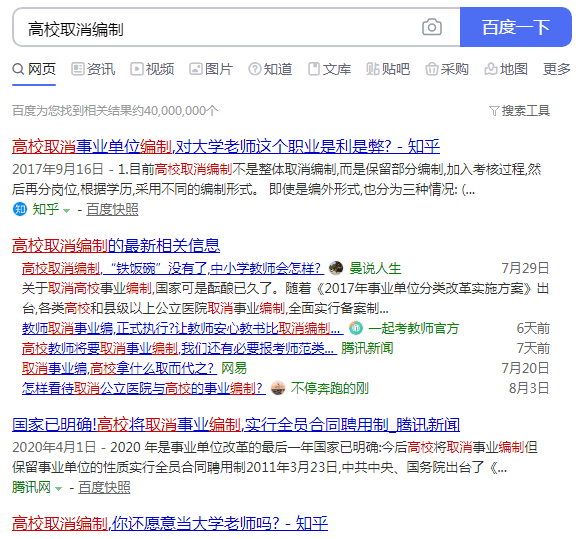Viewport: 578px width, 539px height.
Task: Expand the dropdown arrow next to 腾讯网
Action: point(58,488)
